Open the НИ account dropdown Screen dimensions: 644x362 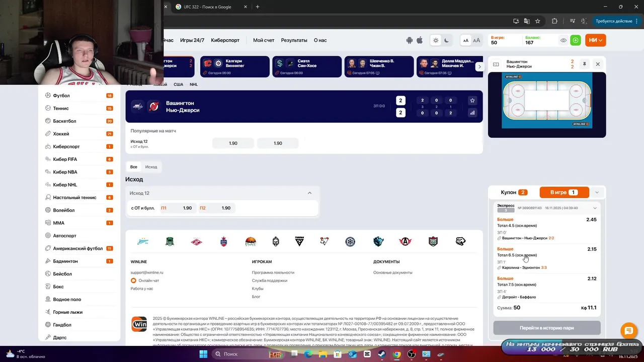pos(596,40)
